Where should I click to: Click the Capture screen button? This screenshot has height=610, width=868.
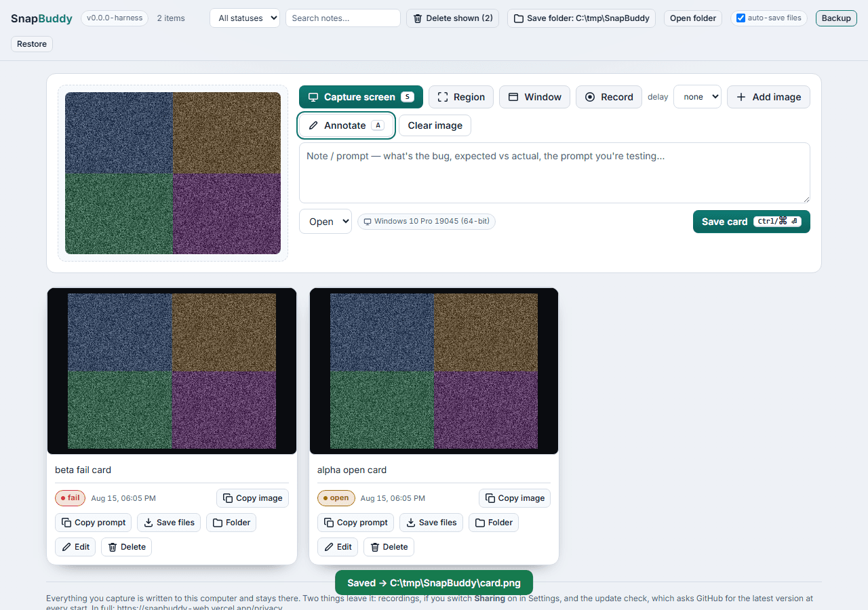pyautogui.click(x=361, y=97)
